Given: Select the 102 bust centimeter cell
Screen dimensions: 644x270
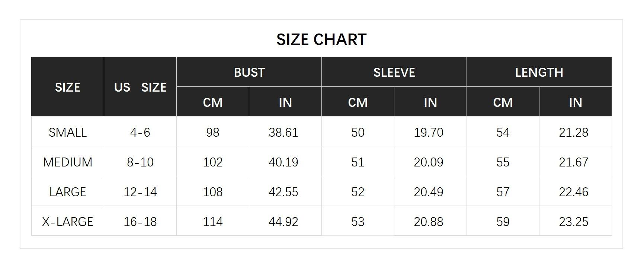Looking at the screenshot, I should tap(212, 162).
